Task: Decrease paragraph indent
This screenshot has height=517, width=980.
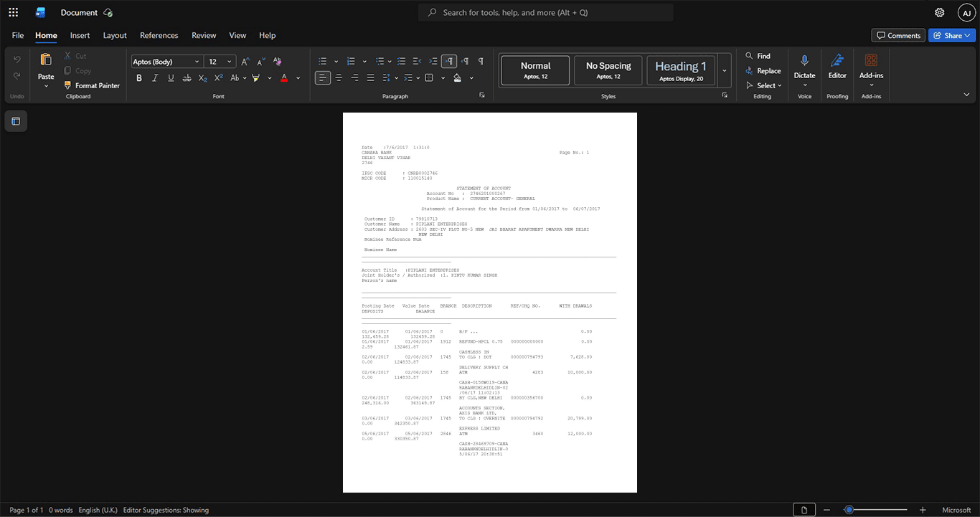Action: click(x=418, y=62)
